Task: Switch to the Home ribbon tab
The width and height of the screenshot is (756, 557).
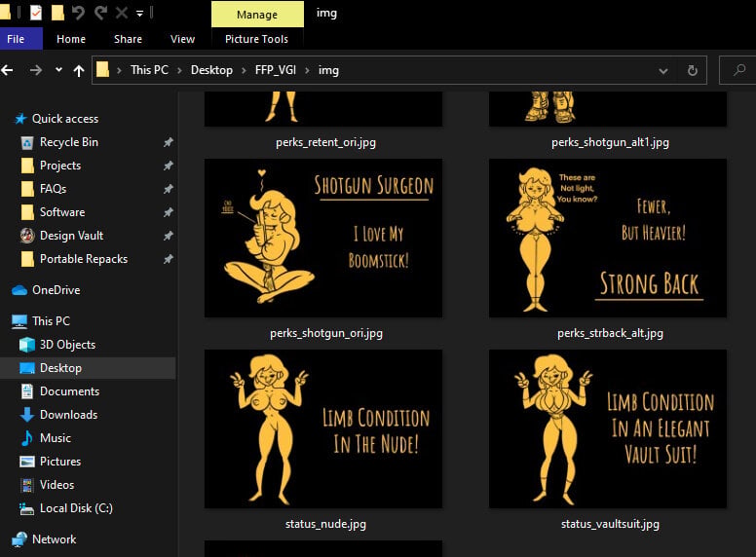Action: pyautogui.click(x=71, y=39)
